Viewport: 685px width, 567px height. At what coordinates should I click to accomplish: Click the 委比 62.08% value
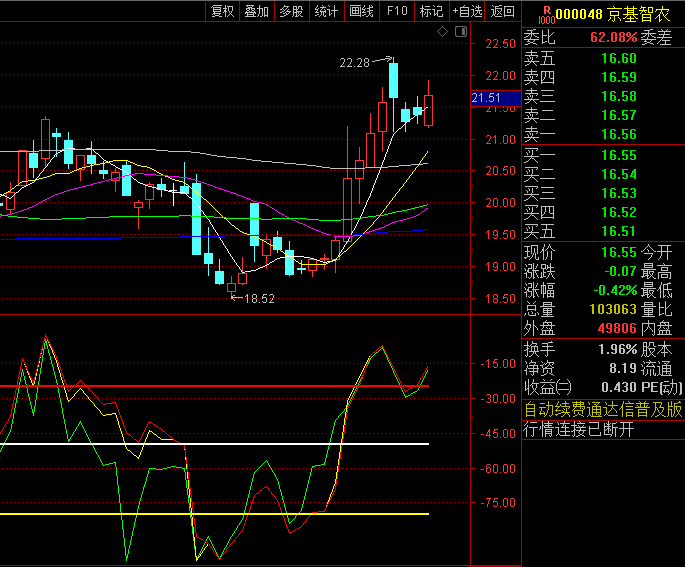coord(613,38)
